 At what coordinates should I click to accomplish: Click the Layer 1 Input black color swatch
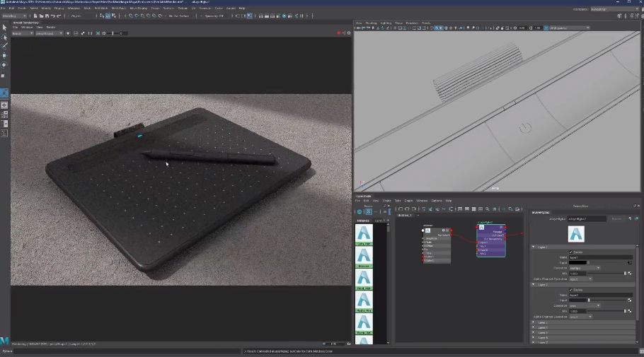(x=577, y=262)
